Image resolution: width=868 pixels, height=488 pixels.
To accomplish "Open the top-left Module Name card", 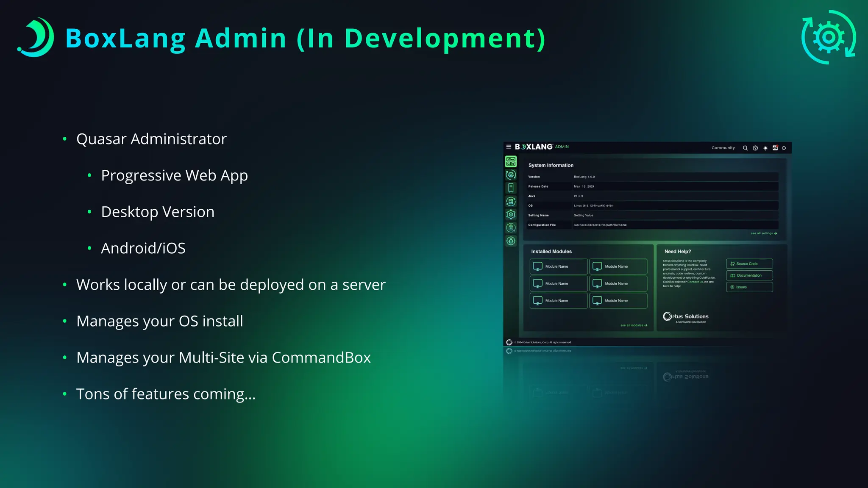I will [x=559, y=266].
